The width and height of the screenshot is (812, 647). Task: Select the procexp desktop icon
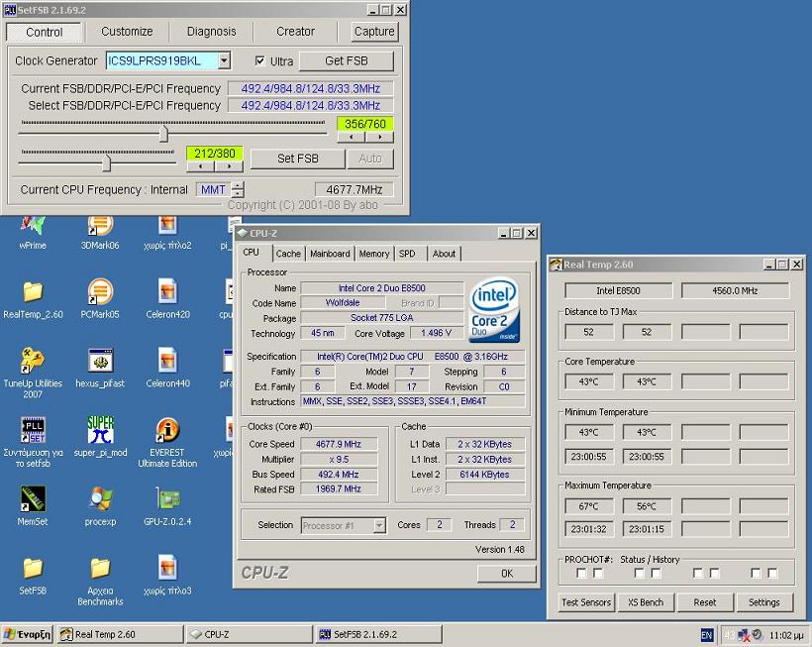tap(100, 506)
